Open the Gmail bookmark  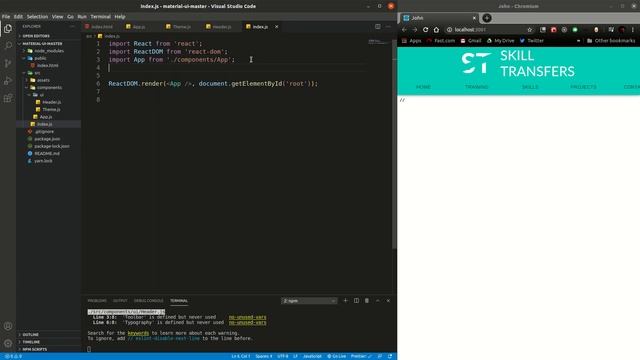point(471,40)
